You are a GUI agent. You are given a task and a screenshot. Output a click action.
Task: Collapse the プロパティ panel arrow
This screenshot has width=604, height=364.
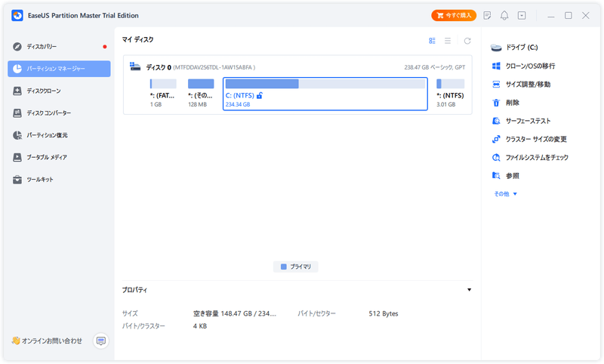(x=469, y=290)
